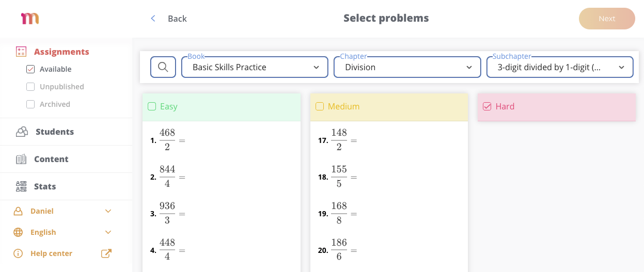Enable the Unpublished checkbox

pos(30,87)
